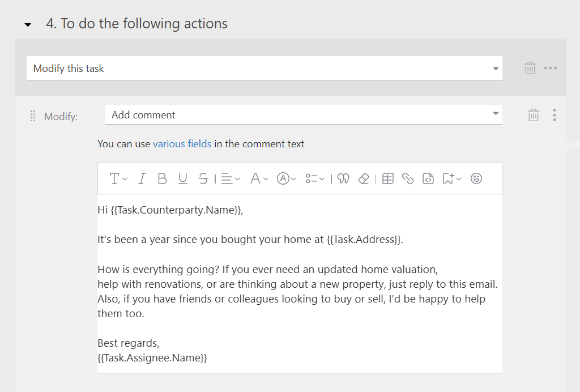The height and width of the screenshot is (392, 580).
Task: Open the emoji picker
Action: (476, 179)
